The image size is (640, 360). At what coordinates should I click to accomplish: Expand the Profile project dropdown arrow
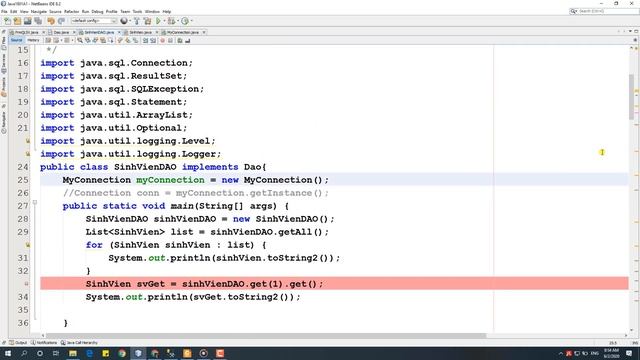point(191,21)
